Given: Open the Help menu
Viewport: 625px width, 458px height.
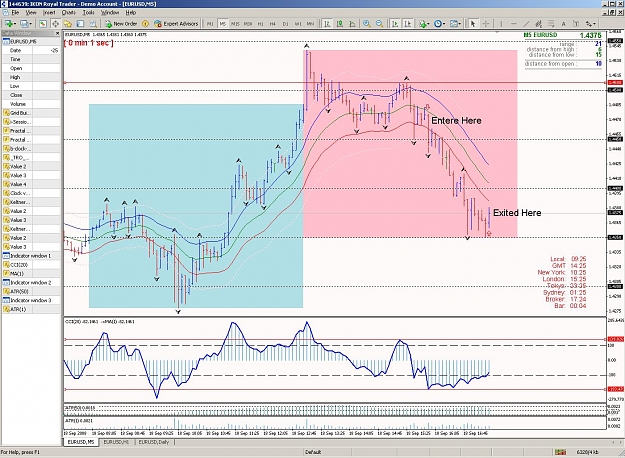Looking at the screenshot, I should pos(131,12).
